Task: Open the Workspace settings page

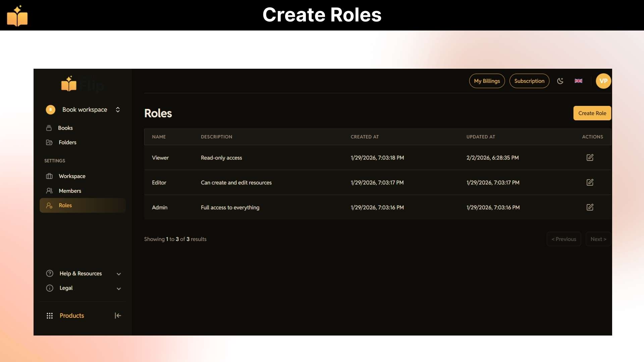Action: coord(72,176)
